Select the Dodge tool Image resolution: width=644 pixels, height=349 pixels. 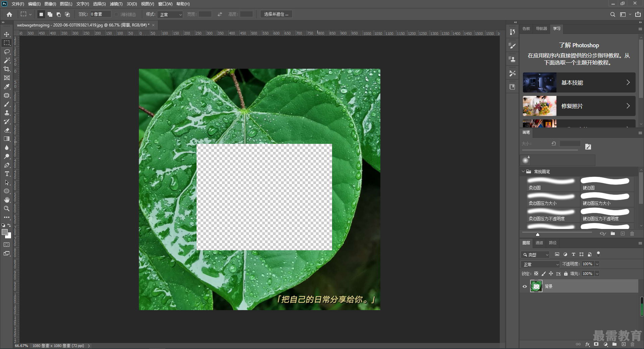pyautogui.click(x=7, y=156)
